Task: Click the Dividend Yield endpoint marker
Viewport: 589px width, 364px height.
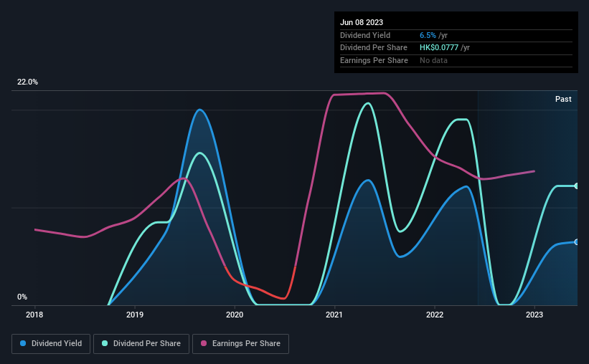Action: (577, 242)
